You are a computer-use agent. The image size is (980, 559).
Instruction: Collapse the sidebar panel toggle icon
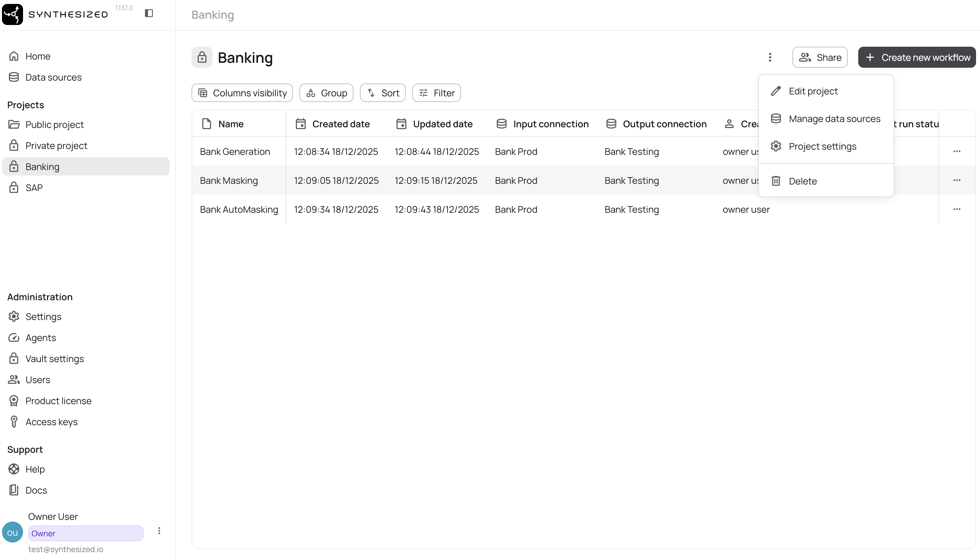(x=149, y=13)
